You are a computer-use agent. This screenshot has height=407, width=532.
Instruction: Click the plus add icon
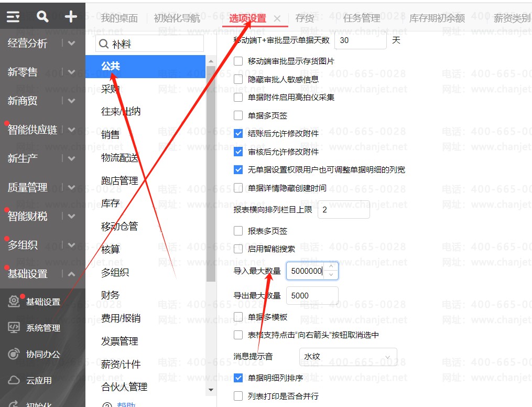click(x=71, y=16)
